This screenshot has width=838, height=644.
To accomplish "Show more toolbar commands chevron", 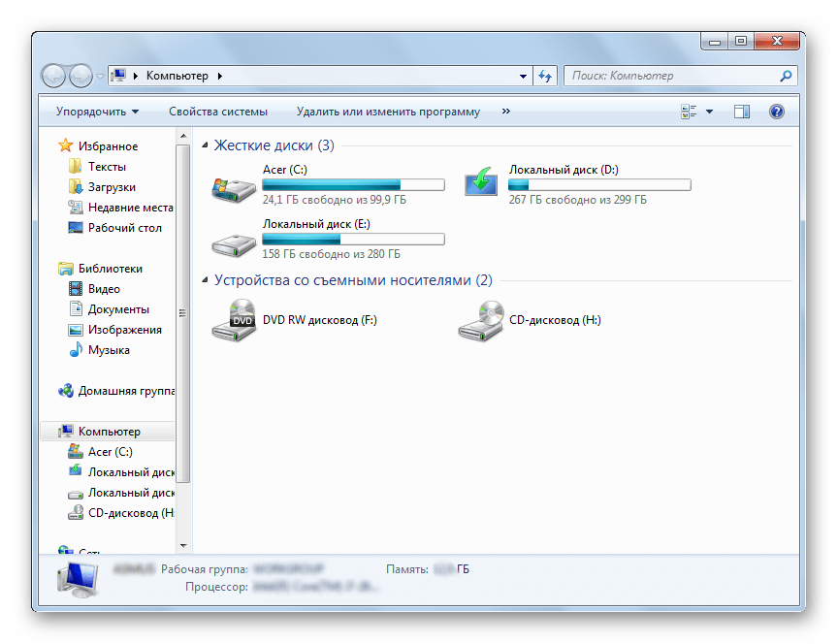I will pos(506,112).
